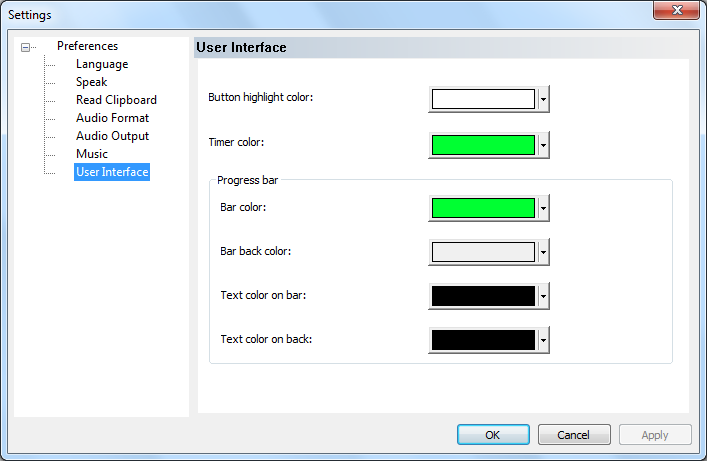Image resolution: width=707 pixels, height=461 pixels.
Task: Expand Text color on back dropdown arrow
Action: pos(543,340)
